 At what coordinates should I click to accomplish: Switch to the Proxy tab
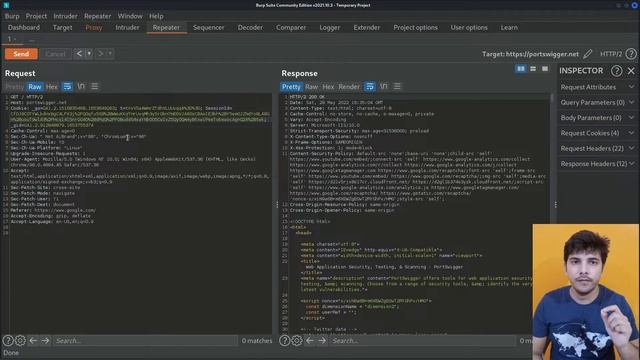[94, 27]
